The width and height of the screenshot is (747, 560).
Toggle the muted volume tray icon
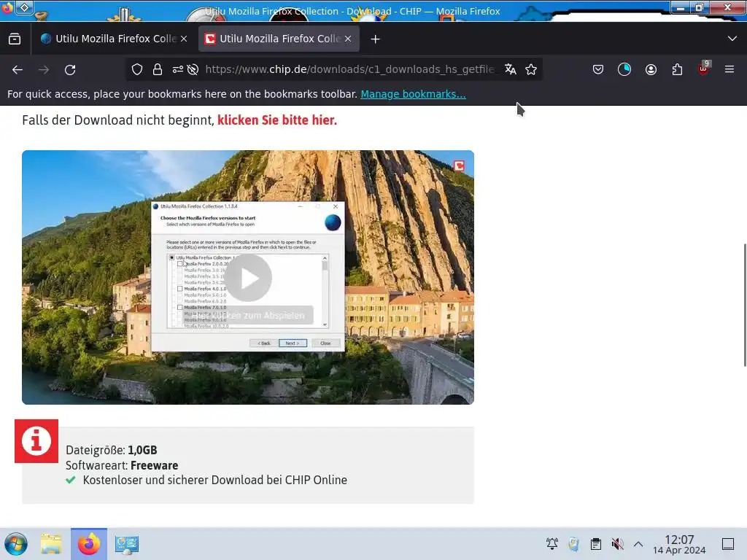[617, 544]
